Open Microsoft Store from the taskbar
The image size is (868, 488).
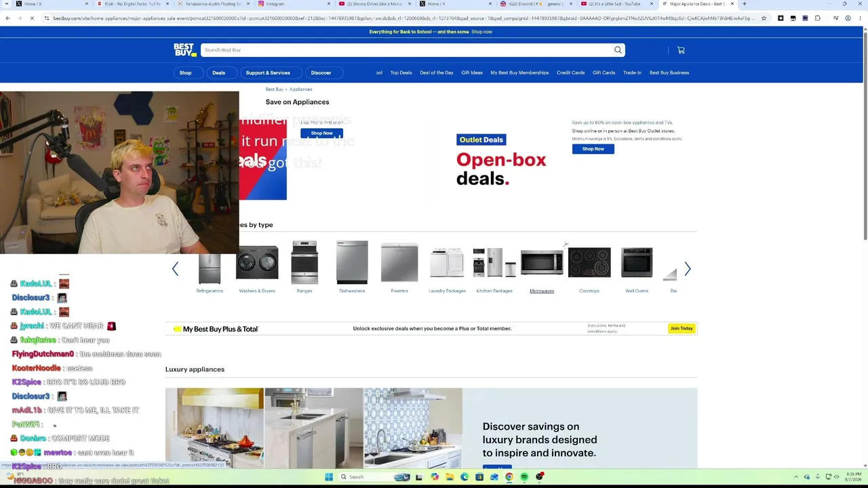click(x=479, y=477)
